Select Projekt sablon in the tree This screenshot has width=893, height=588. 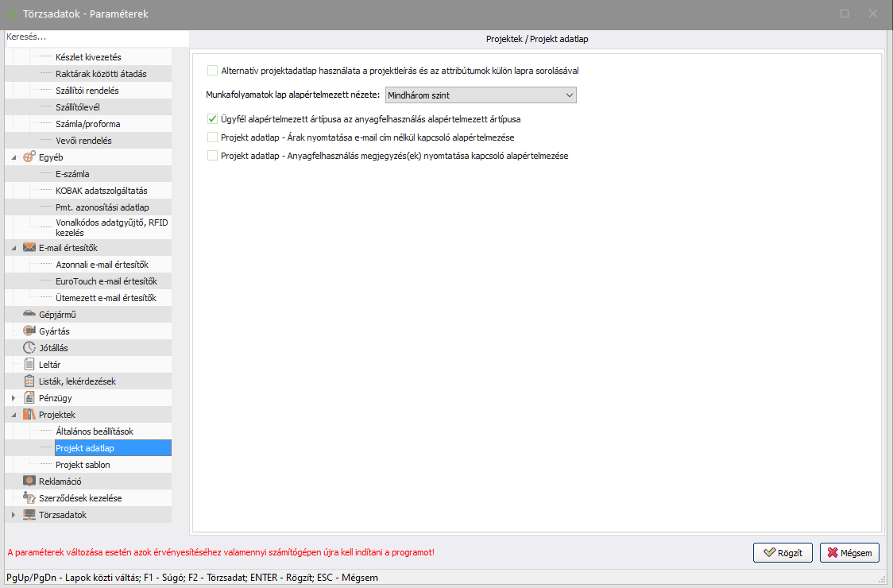pos(83,465)
